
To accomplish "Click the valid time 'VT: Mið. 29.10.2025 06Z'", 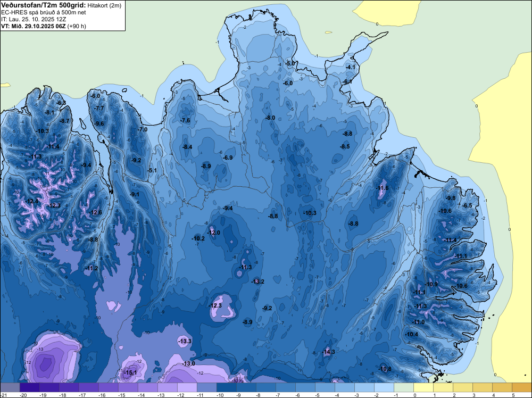I will 33,26.
